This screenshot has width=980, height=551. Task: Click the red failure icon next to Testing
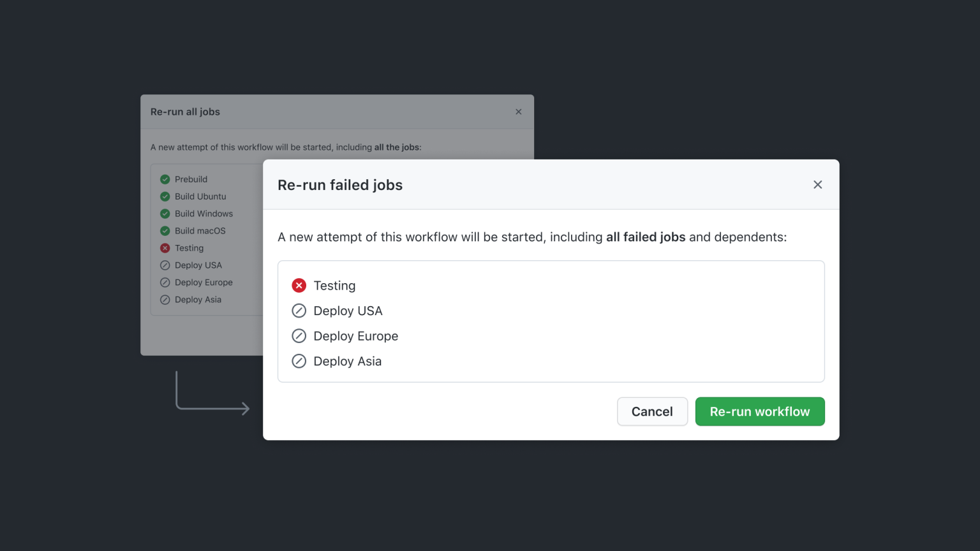coord(299,285)
